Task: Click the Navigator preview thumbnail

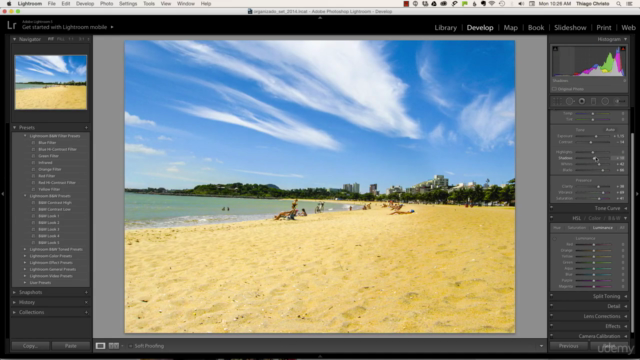Action: coord(51,82)
